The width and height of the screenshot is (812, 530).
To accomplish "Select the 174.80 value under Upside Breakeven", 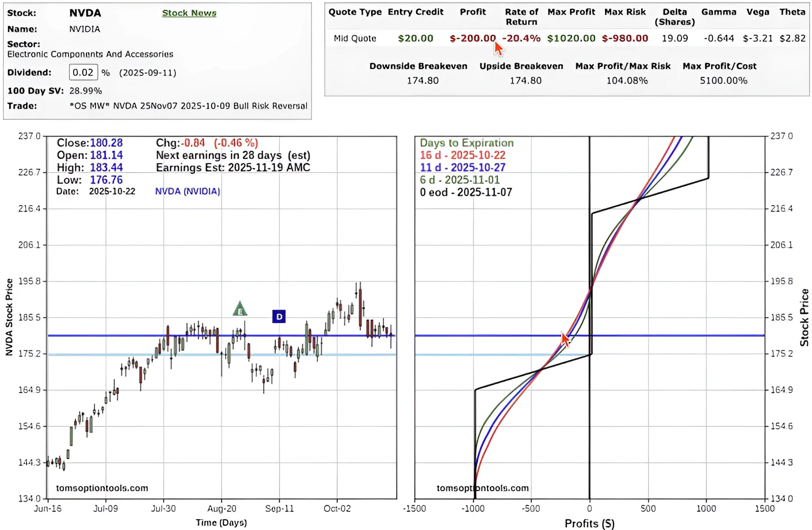I will point(525,81).
